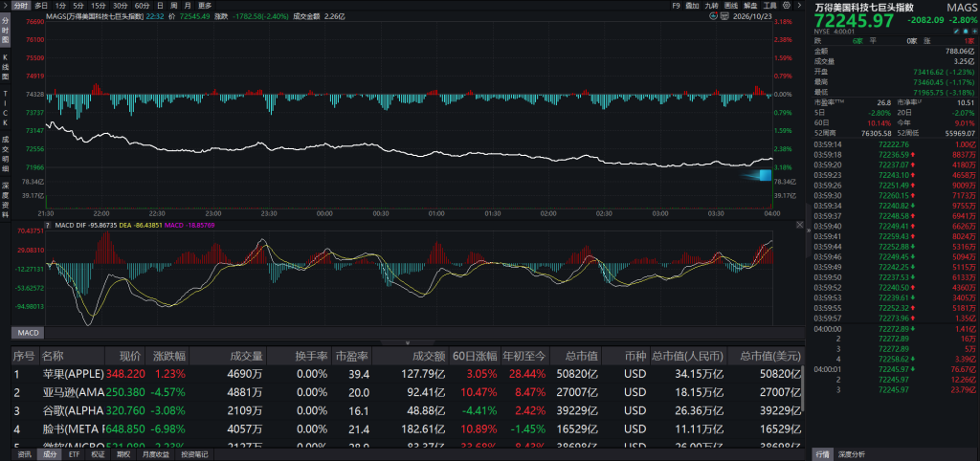Viewport: 980px width, 461px height.
Task: Select the 5分 interval
Action: [78, 5]
